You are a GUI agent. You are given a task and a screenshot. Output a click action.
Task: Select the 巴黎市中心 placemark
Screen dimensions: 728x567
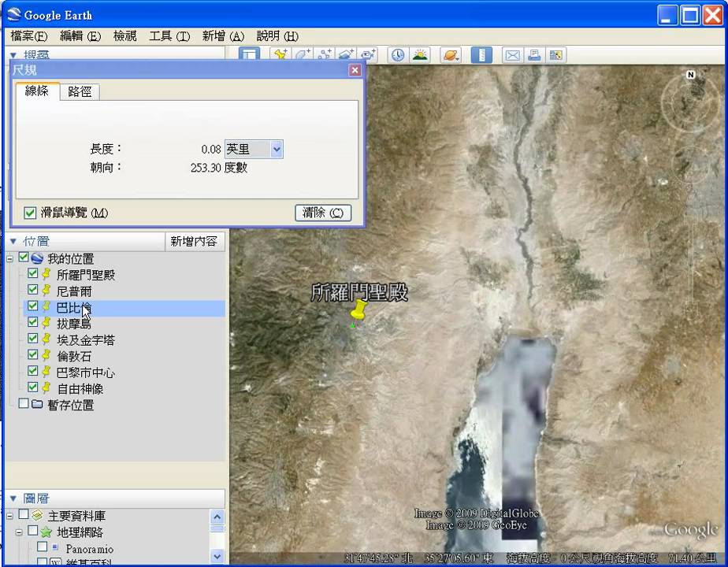click(x=85, y=372)
